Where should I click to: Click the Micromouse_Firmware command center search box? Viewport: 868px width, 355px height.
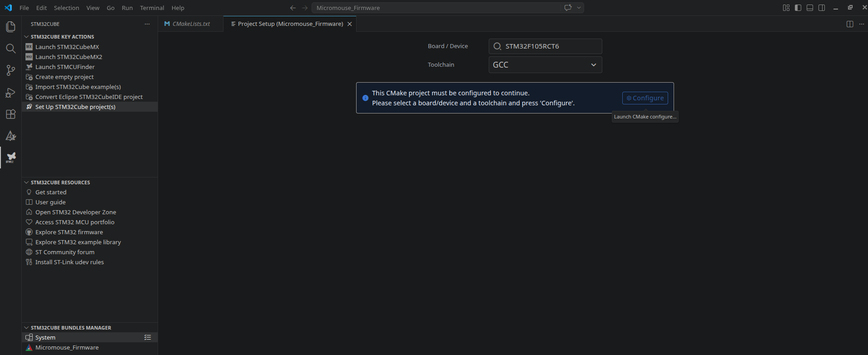[x=436, y=8]
